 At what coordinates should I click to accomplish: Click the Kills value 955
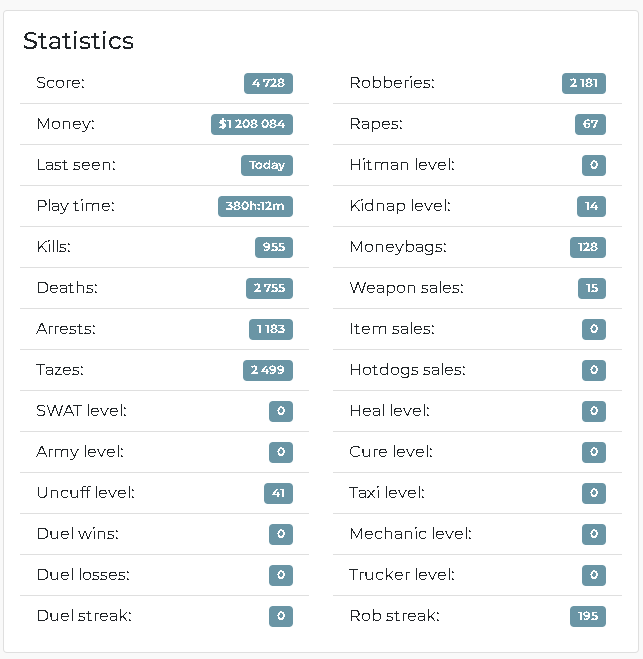point(274,247)
